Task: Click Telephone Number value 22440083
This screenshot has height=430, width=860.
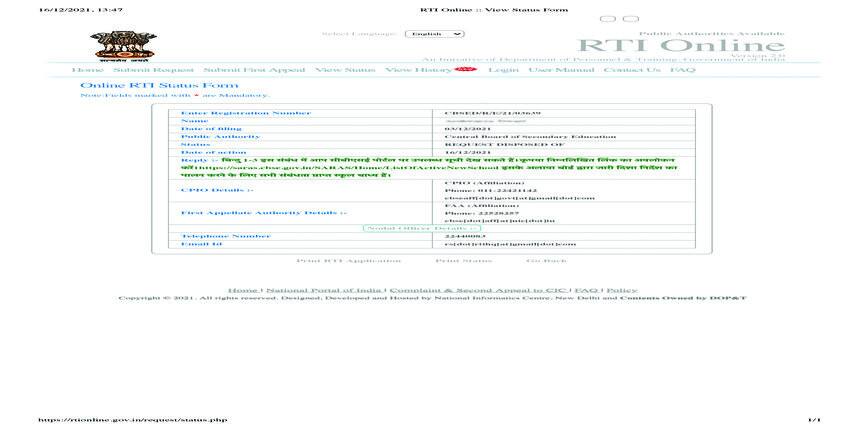Action: pos(465,236)
